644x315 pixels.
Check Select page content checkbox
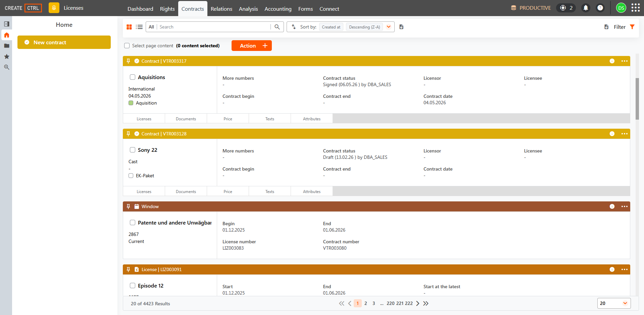127,46
